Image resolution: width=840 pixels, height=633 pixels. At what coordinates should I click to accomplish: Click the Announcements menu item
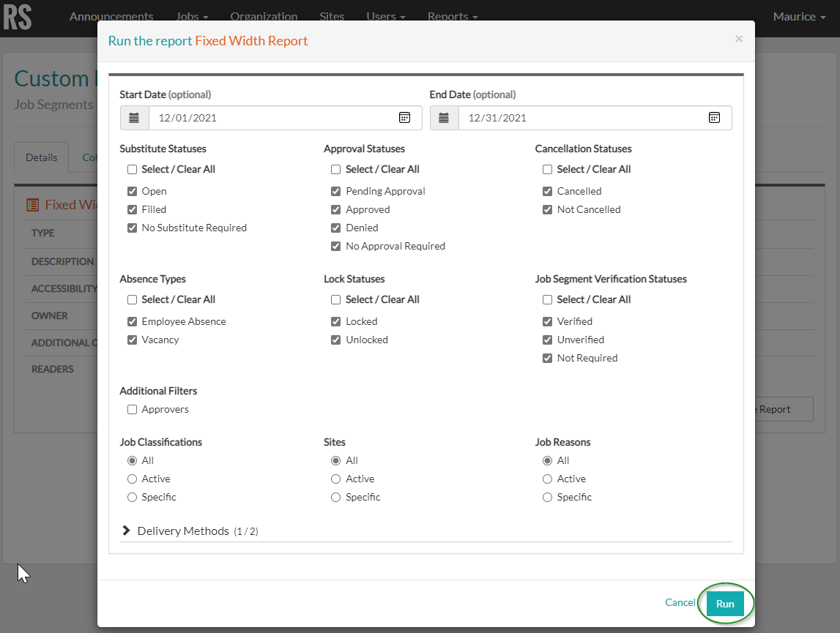[111, 16]
